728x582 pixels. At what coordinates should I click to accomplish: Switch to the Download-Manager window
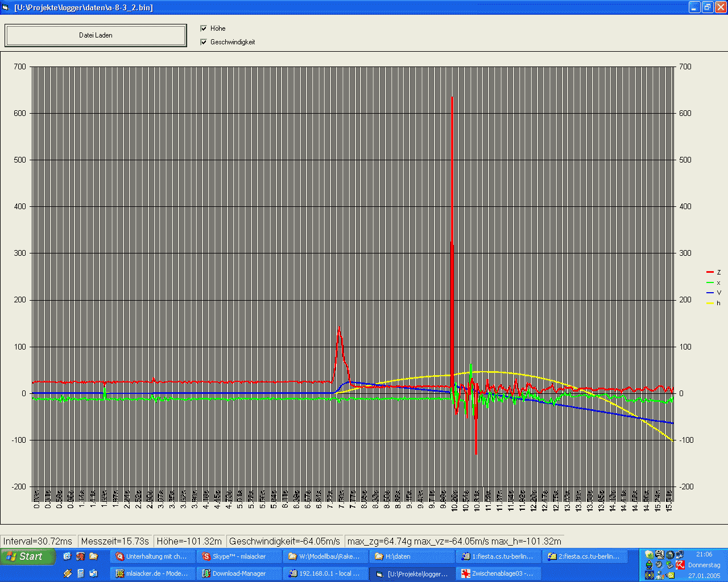coord(239,573)
